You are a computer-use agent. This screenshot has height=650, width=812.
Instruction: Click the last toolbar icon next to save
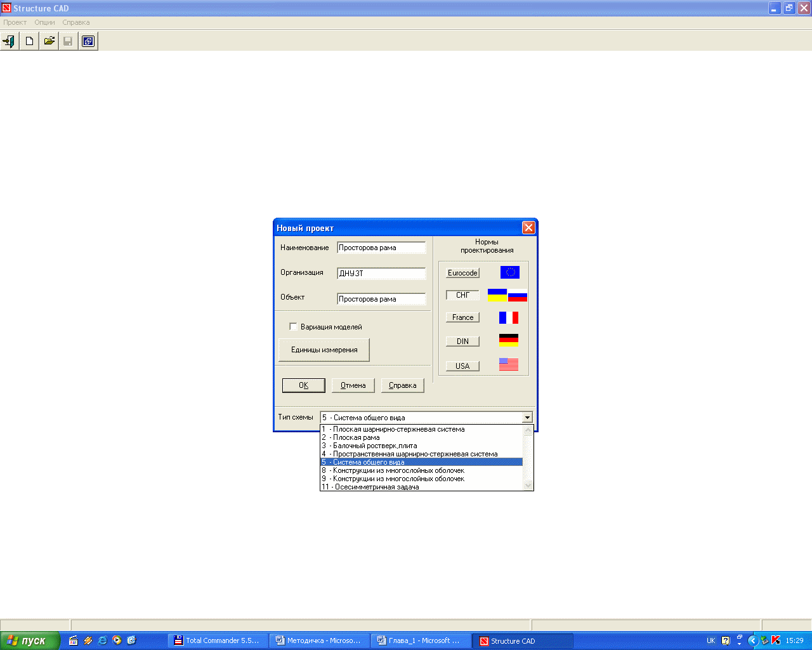(88, 41)
